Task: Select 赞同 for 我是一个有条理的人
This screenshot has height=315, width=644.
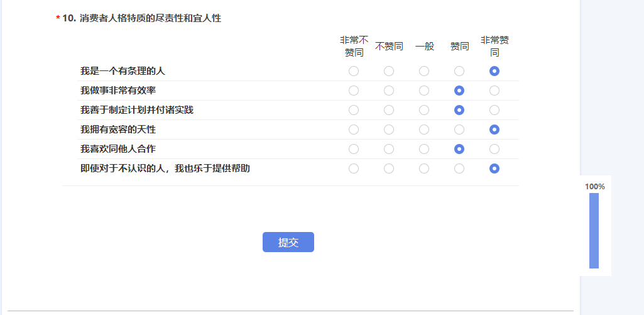Action: (x=459, y=71)
